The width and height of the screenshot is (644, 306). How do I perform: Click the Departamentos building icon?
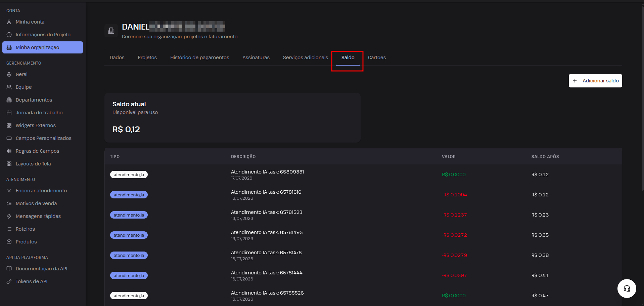pos(9,100)
